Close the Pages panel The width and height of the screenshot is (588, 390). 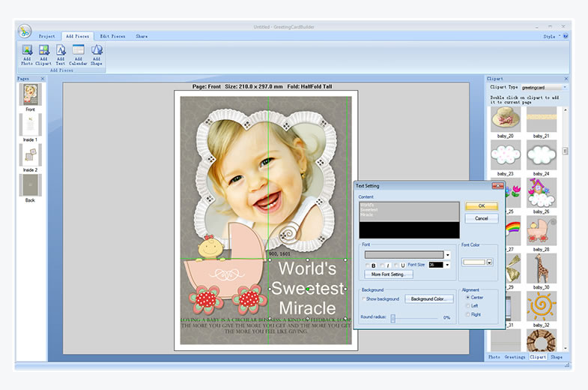click(x=43, y=79)
